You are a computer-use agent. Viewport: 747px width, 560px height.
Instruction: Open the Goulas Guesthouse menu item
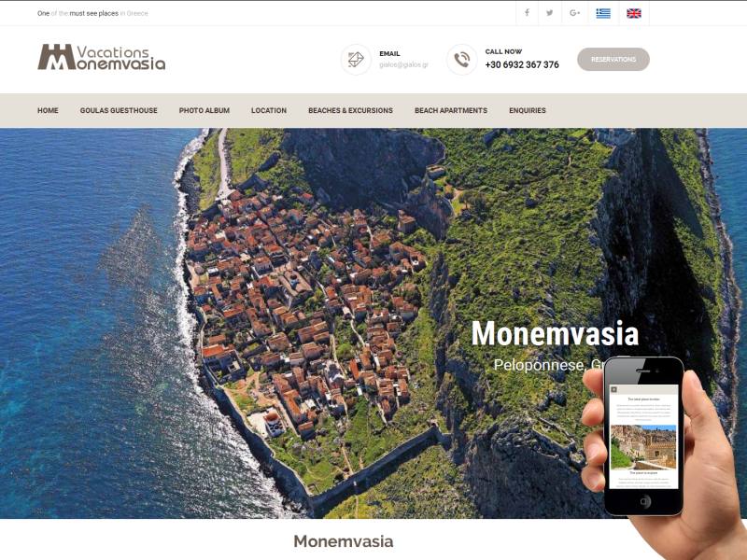coord(119,110)
